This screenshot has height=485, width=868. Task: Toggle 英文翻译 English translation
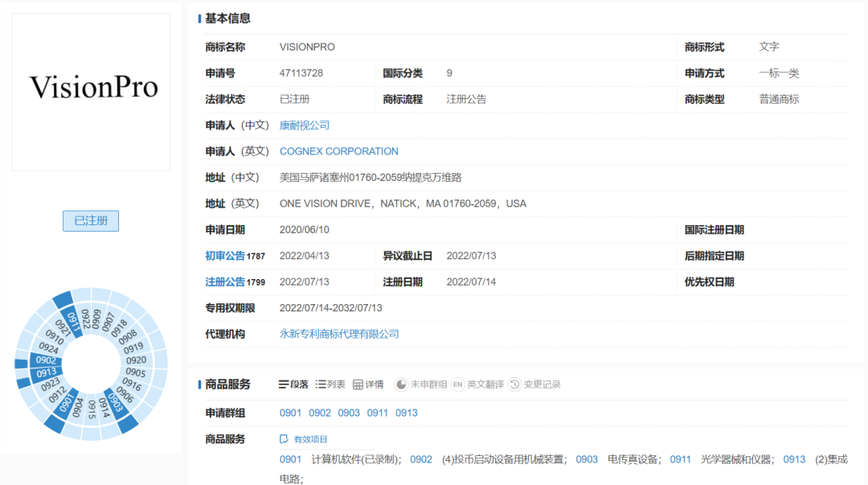(477, 384)
